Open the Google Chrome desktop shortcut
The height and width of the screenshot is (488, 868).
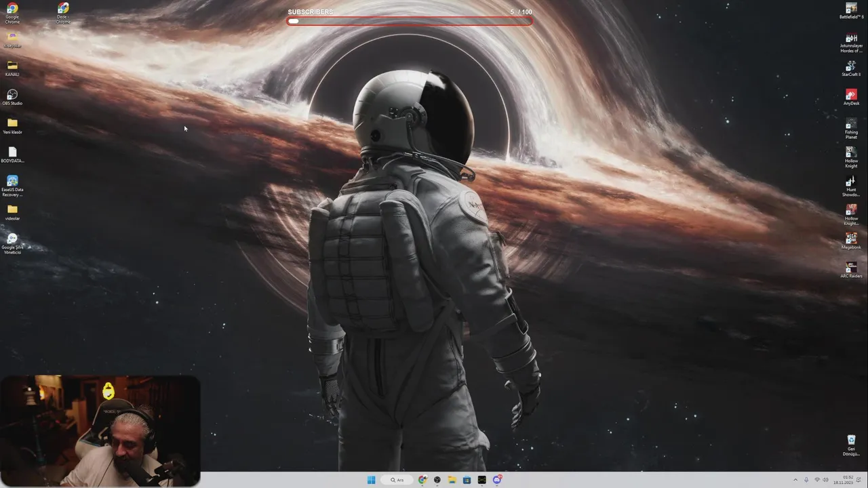click(x=12, y=14)
